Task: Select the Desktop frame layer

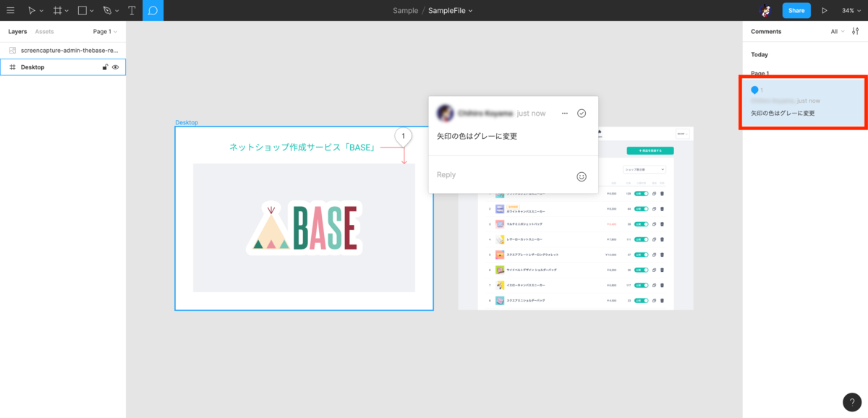Action: [x=63, y=67]
